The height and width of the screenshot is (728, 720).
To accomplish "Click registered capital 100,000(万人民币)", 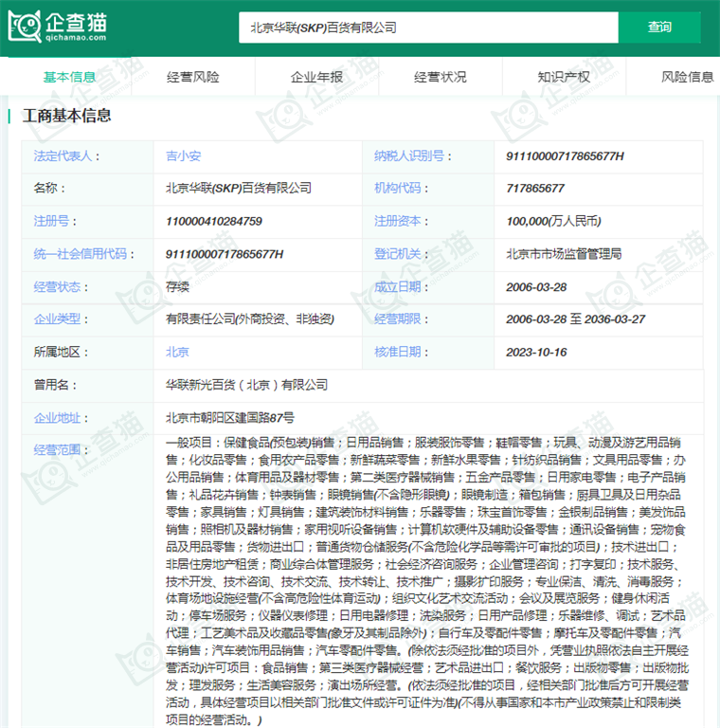I will (x=553, y=221).
